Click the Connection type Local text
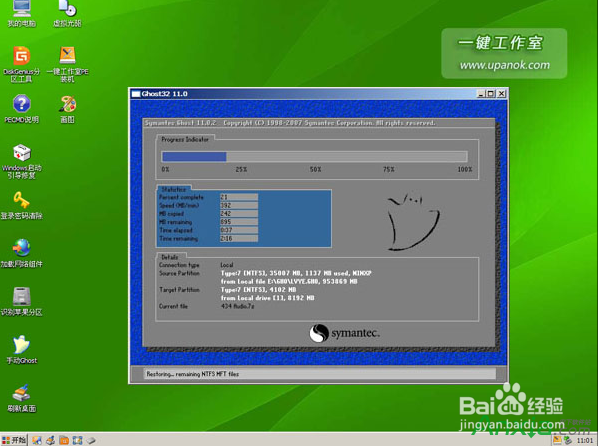Viewport: 598px width, 446px height. (x=227, y=265)
